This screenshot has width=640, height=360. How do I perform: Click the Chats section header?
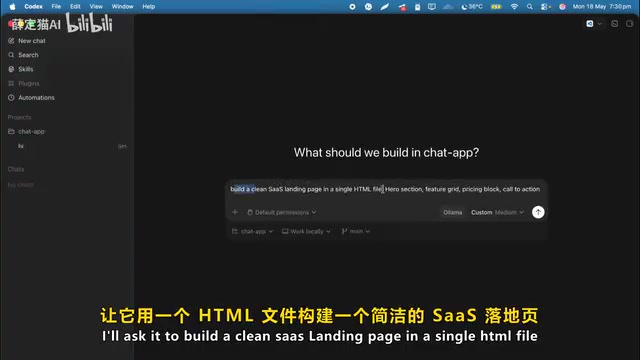click(16, 169)
